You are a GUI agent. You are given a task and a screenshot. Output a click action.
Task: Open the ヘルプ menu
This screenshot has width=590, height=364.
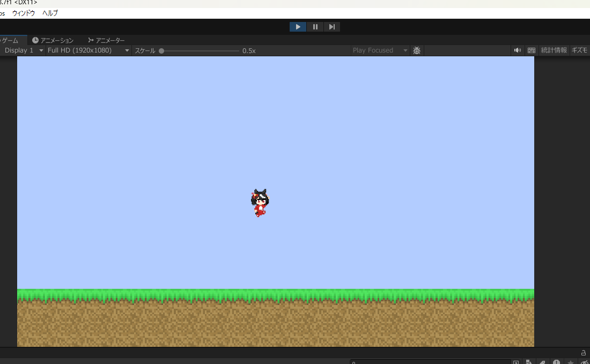[x=50, y=13]
